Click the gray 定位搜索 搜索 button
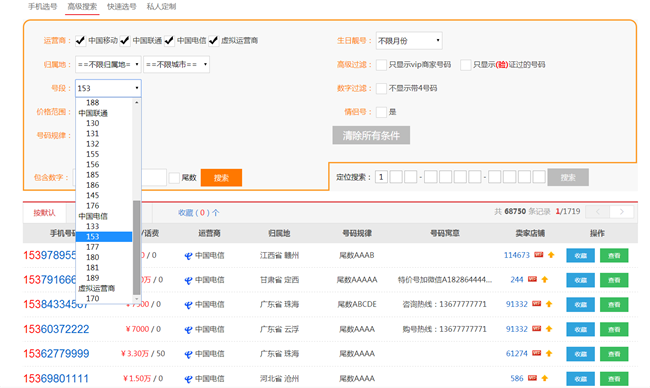This screenshot has width=650, height=388. point(568,177)
